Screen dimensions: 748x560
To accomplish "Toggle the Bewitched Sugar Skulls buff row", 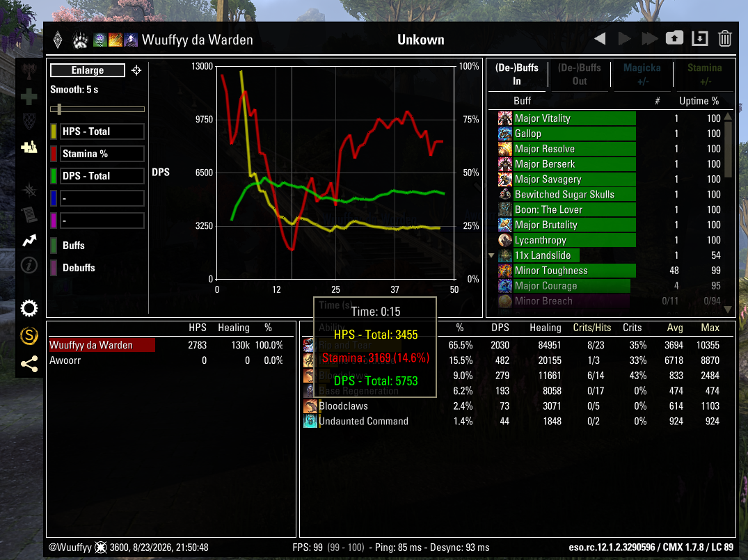I will coord(609,194).
